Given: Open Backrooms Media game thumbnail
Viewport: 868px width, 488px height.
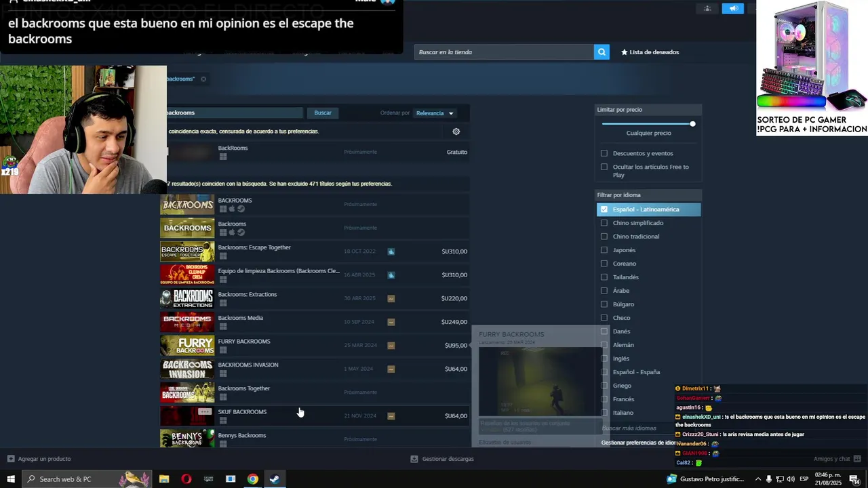Looking at the screenshot, I should point(187,322).
